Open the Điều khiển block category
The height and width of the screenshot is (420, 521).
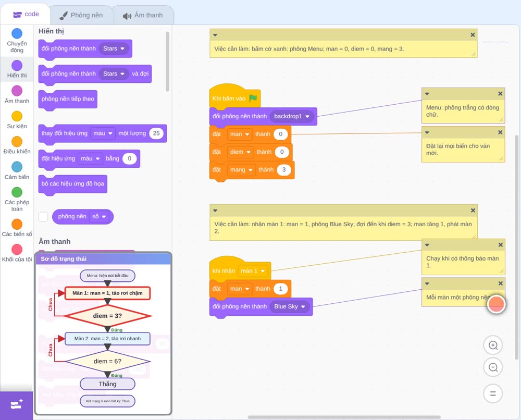(x=17, y=145)
